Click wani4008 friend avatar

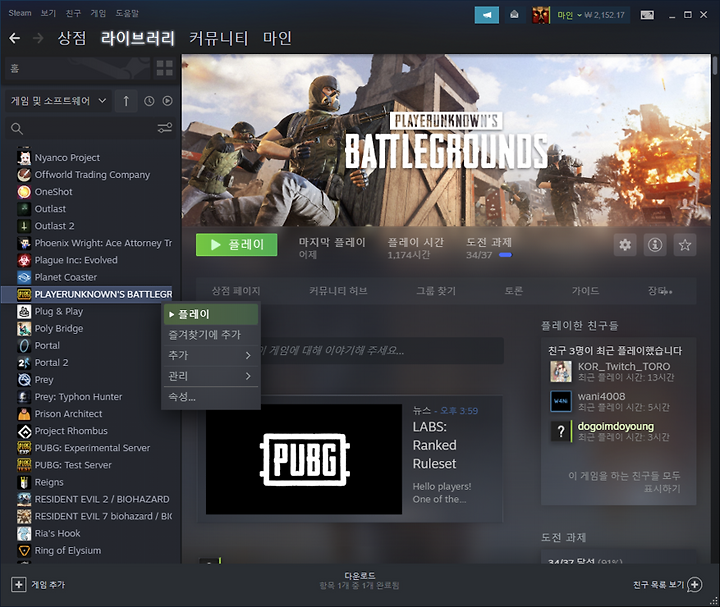point(561,401)
